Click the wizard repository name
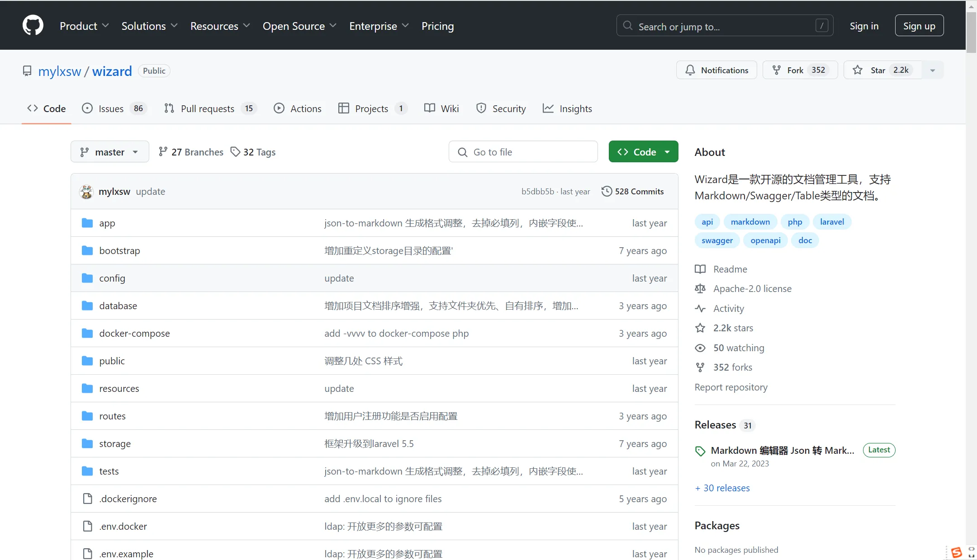Screen dimensions: 977x560 tap(112, 71)
